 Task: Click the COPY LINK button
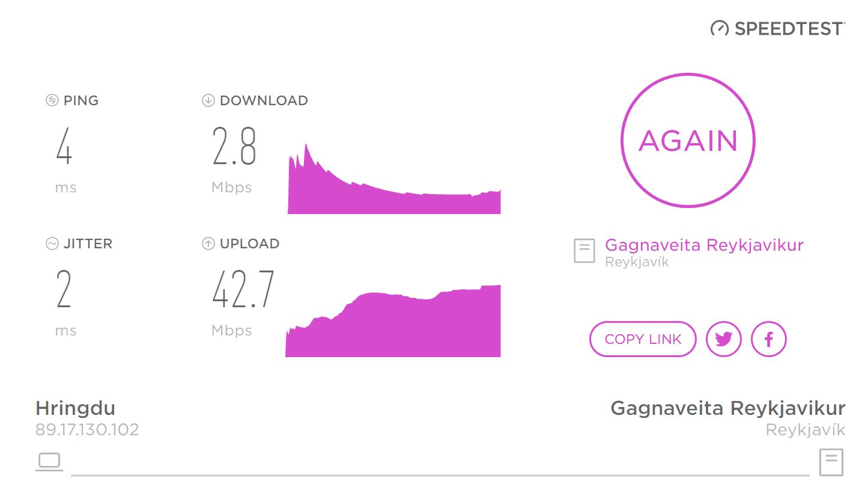click(x=642, y=339)
